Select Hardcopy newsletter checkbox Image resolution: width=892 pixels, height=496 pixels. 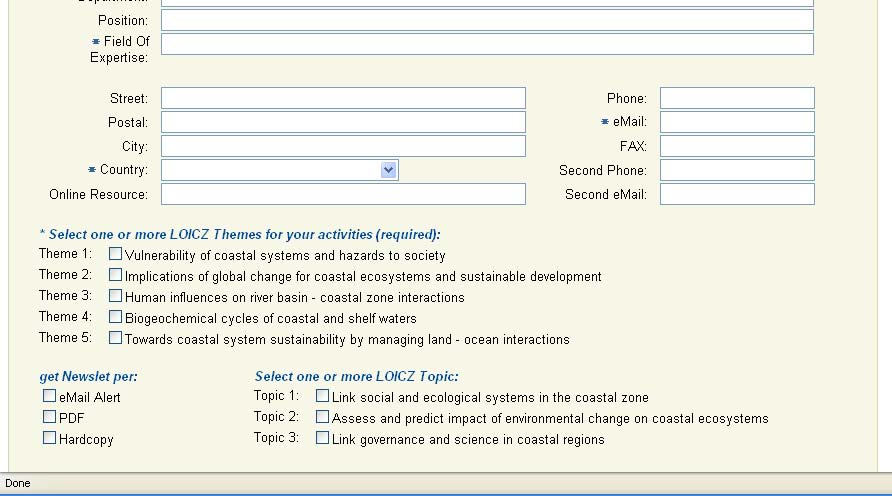[50, 438]
